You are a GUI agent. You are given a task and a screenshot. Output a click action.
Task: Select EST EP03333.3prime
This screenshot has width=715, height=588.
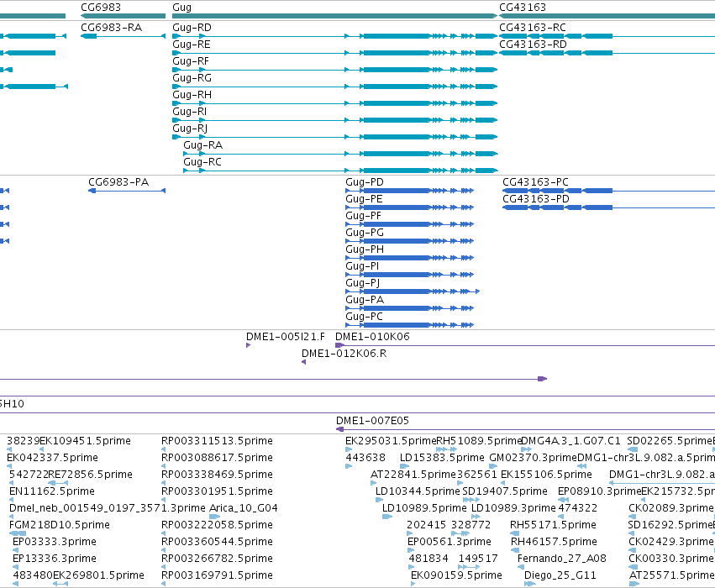55,542
